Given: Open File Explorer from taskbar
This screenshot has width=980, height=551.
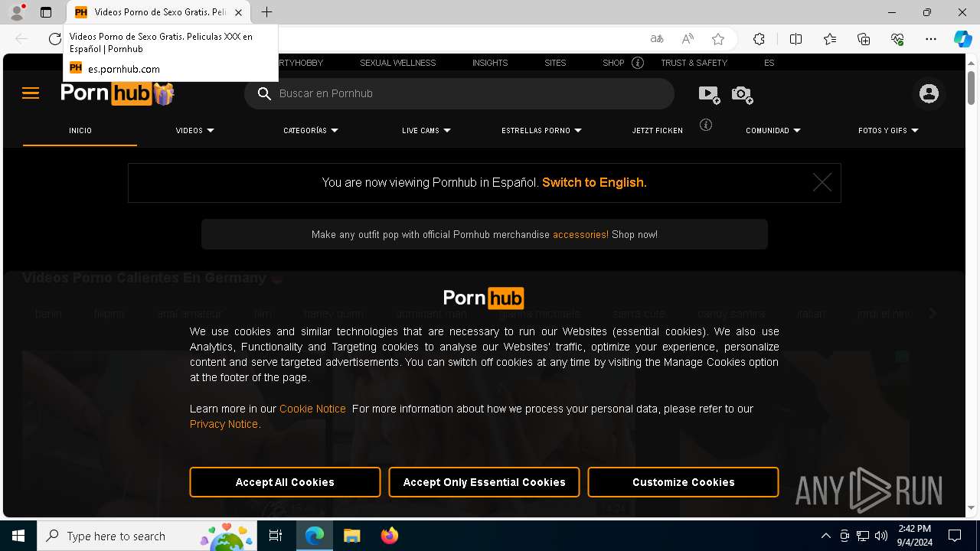Looking at the screenshot, I should point(351,536).
